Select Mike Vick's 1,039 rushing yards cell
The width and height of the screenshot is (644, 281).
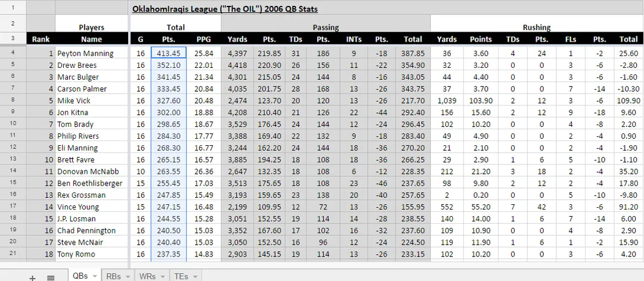click(447, 101)
